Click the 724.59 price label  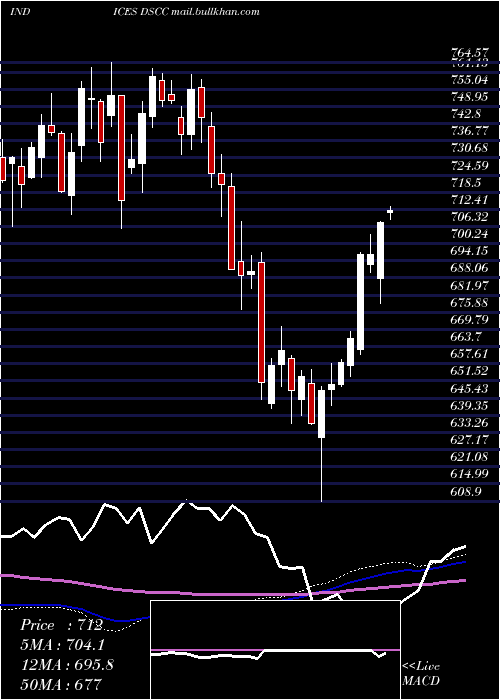pos(470,165)
